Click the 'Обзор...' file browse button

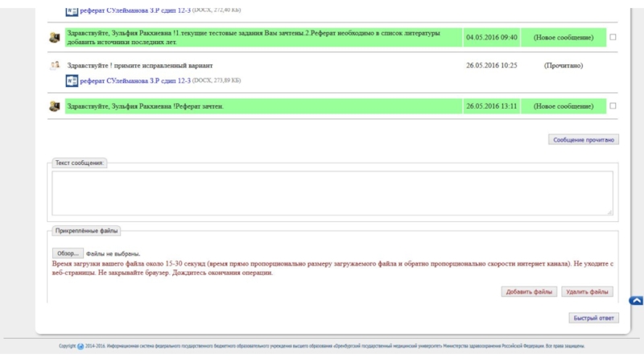pos(68,253)
